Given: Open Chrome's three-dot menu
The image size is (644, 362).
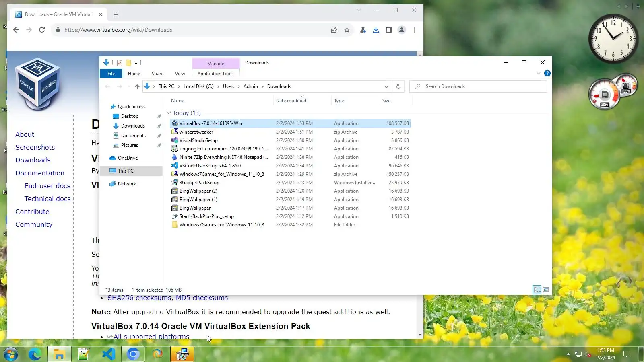Looking at the screenshot, I should pos(415,30).
